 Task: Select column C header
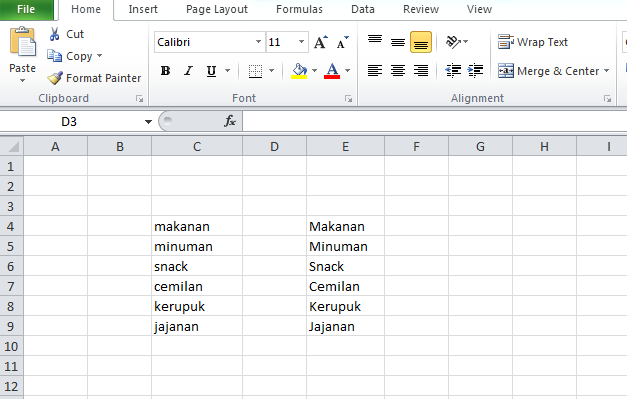(197, 146)
